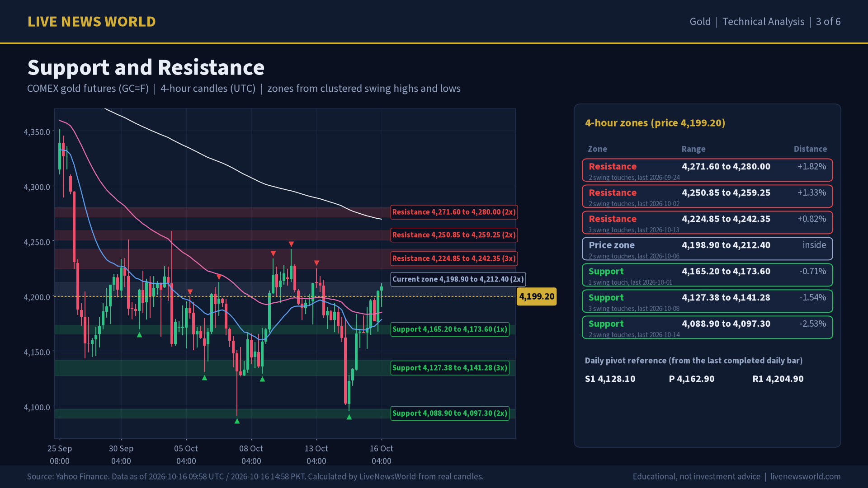Click chart label Resistance 4,224.85 to 4,242.35 (3x)
Screen dimensions: 868x488
[454, 258]
